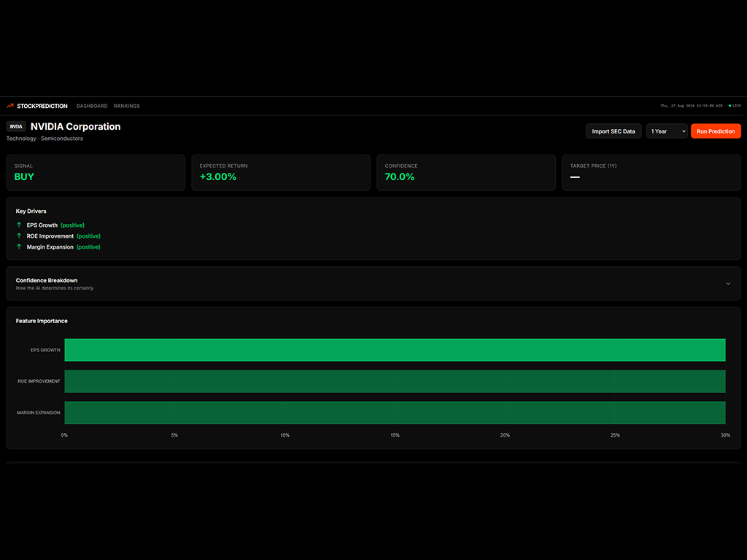
Task: Click the SIGNAL card label
Action: [x=23, y=166]
